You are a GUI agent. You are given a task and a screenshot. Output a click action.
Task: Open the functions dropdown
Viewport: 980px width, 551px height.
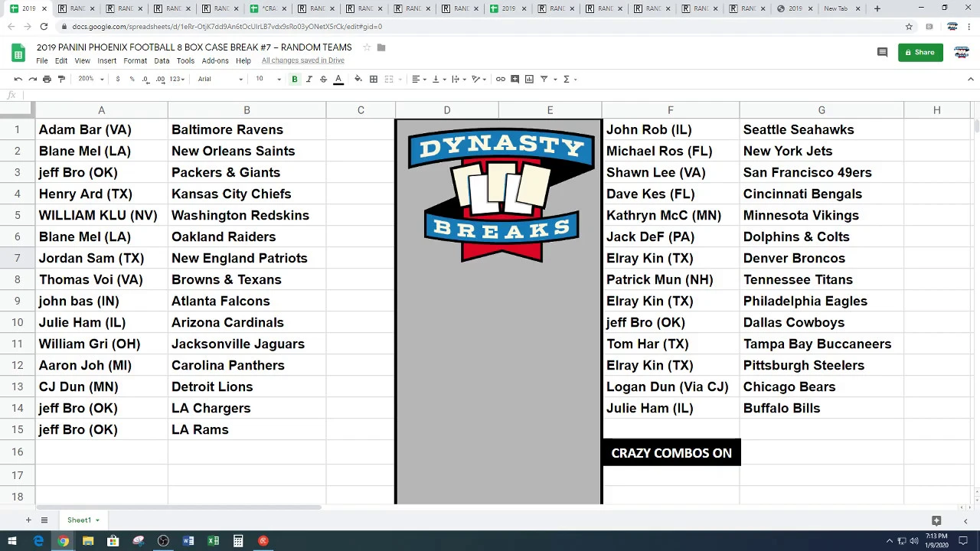click(x=570, y=79)
